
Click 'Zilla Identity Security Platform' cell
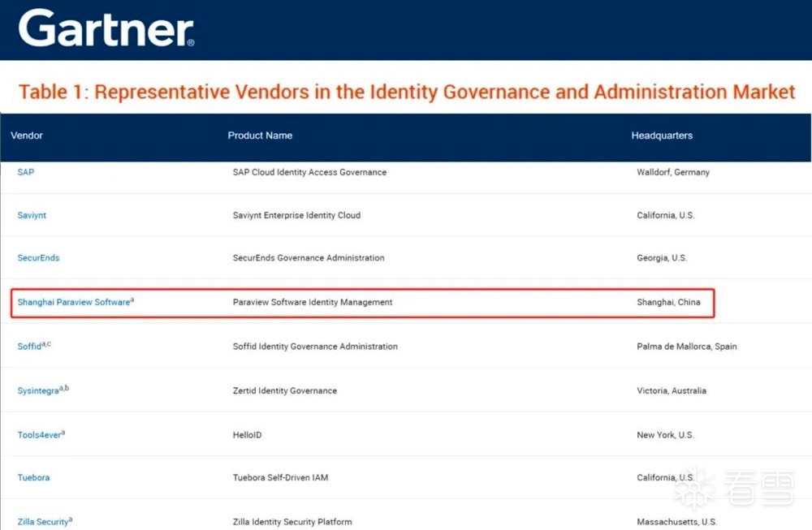pos(292,522)
